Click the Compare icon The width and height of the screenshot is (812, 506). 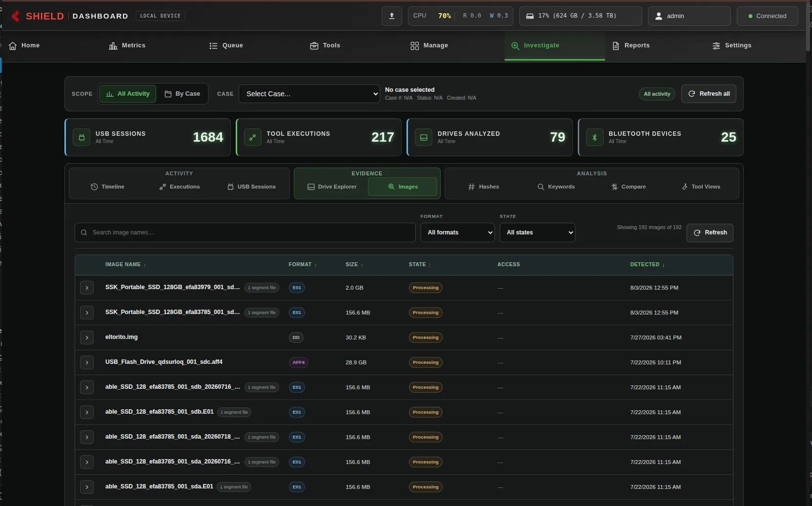(614, 187)
